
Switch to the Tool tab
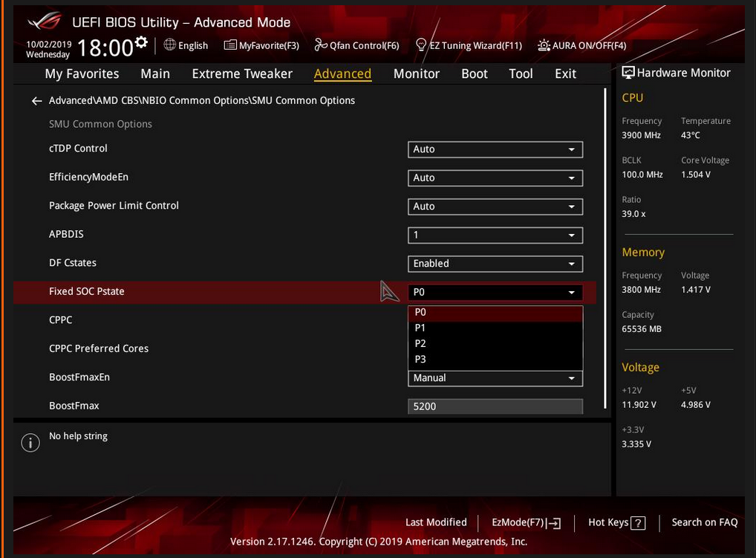coord(521,74)
